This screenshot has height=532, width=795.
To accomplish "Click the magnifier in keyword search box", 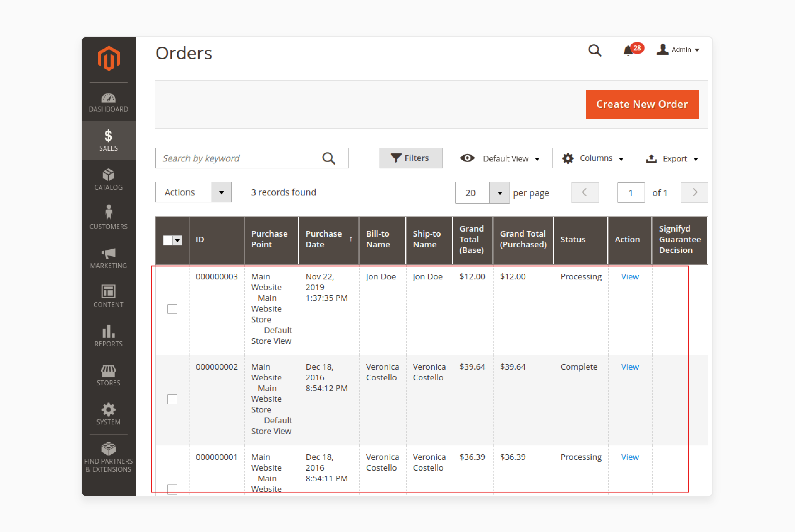I will 329,158.
